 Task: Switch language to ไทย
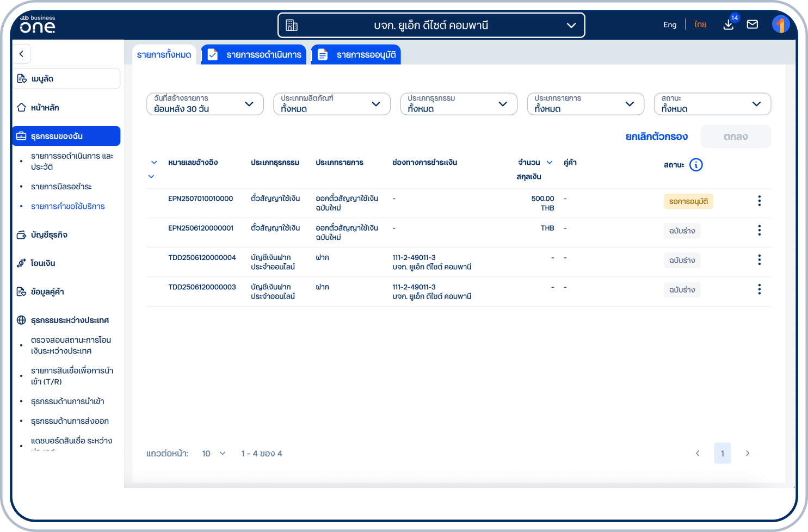(x=700, y=24)
